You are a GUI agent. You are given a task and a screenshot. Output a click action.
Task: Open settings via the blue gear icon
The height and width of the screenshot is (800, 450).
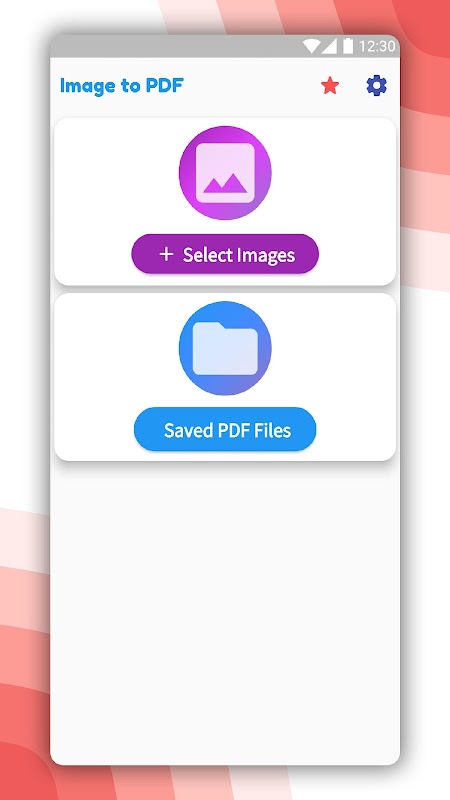click(377, 85)
